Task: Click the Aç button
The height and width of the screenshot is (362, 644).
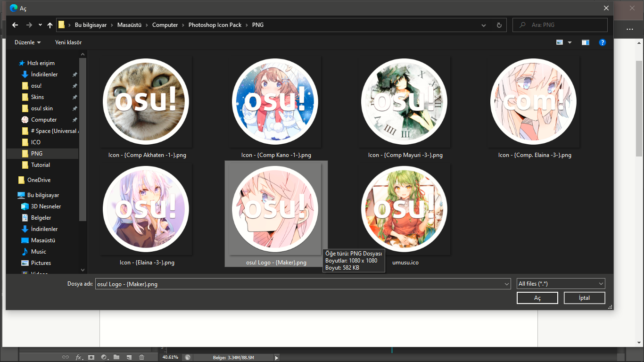Action: tap(537, 298)
